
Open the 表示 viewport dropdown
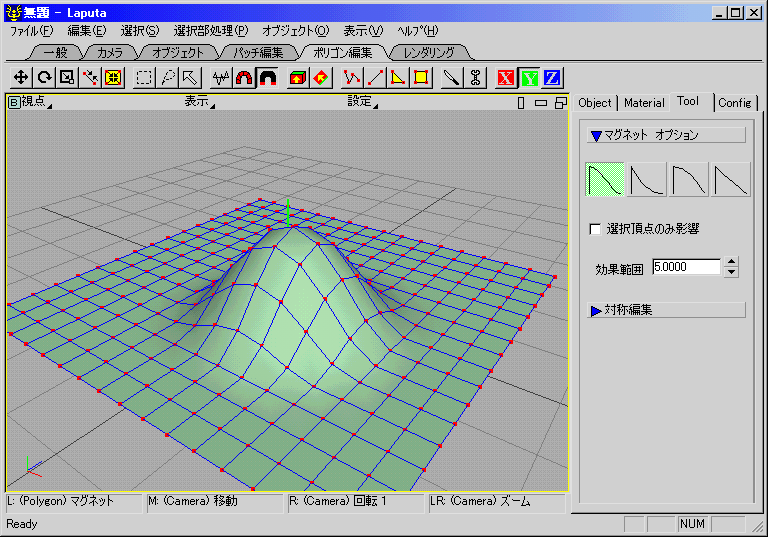click(x=199, y=102)
